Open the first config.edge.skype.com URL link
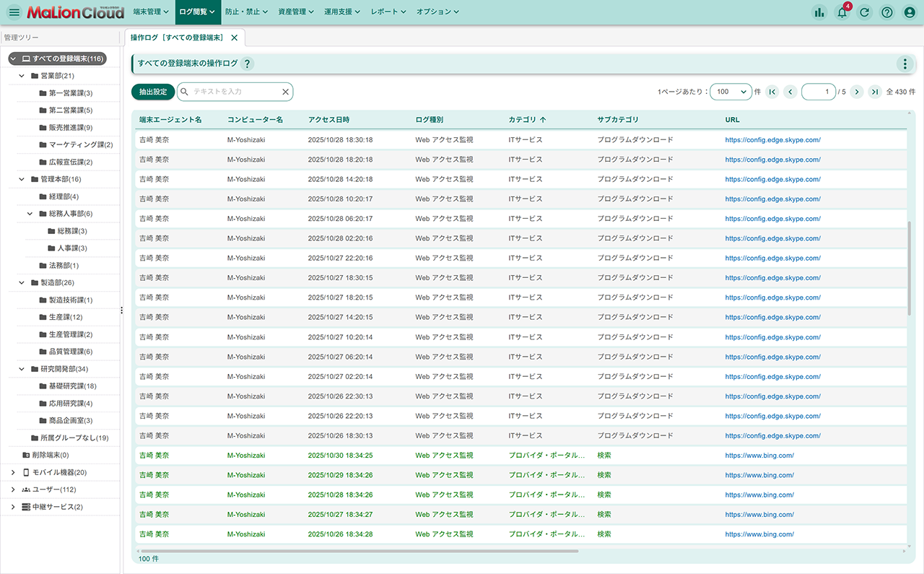Image resolution: width=924 pixels, height=574 pixels. click(772, 140)
